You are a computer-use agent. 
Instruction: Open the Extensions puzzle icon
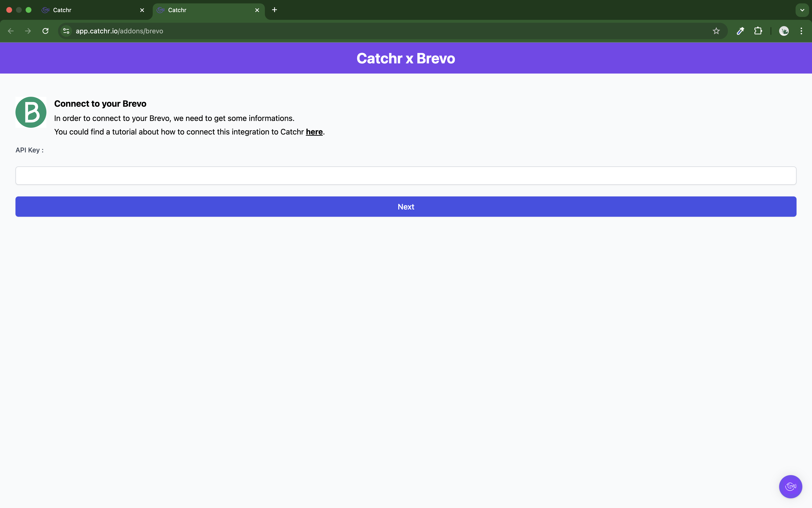[758, 31]
